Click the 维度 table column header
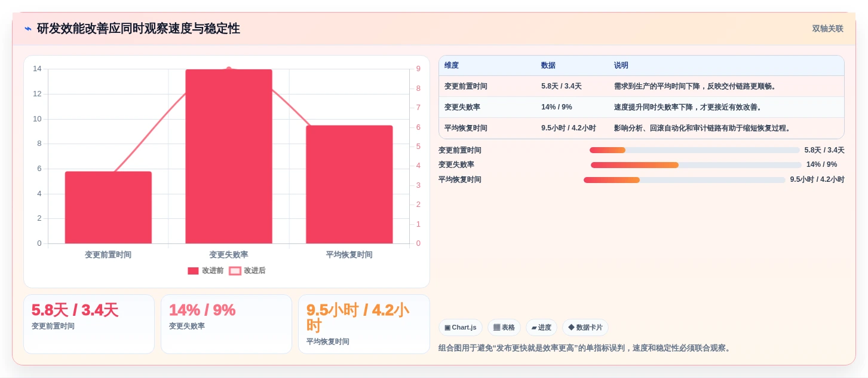Image resolution: width=868 pixels, height=378 pixels. coord(452,66)
